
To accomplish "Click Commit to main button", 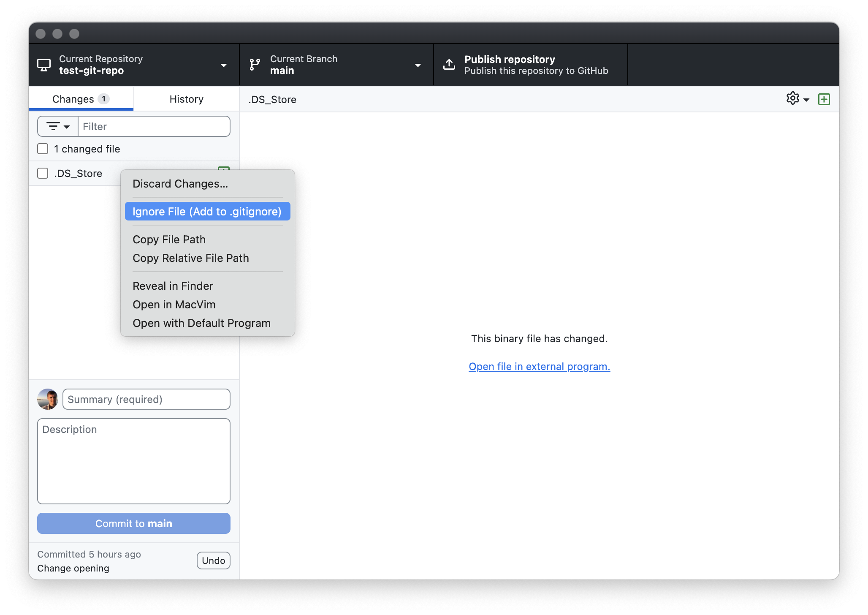I will click(134, 523).
